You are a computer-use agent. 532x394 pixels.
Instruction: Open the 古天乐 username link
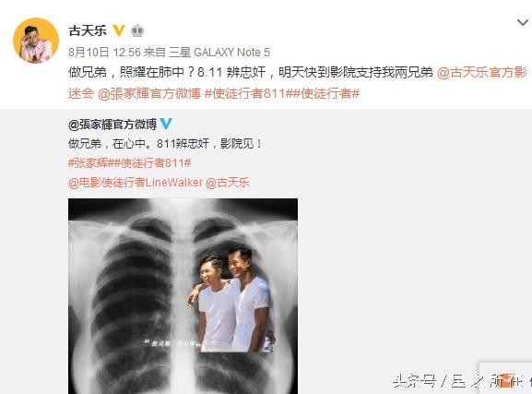[88, 30]
